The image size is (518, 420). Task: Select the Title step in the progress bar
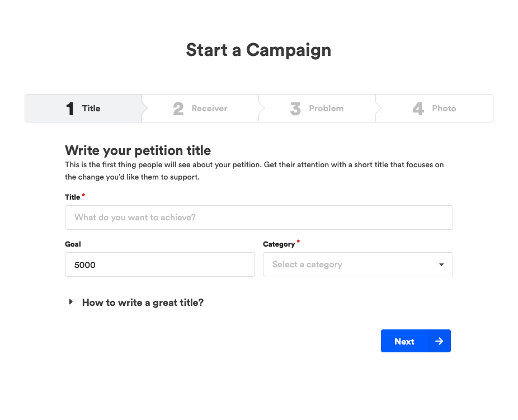(83, 108)
